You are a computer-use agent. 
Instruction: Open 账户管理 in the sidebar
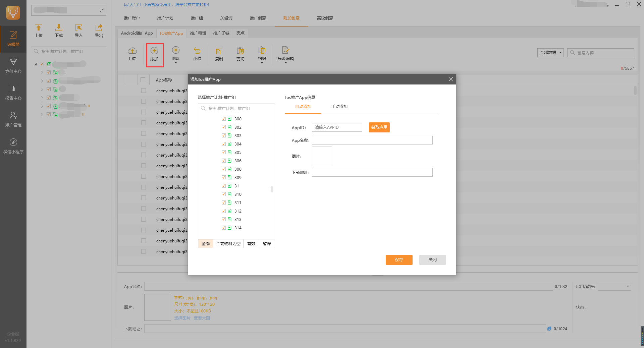[x=13, y=119]
